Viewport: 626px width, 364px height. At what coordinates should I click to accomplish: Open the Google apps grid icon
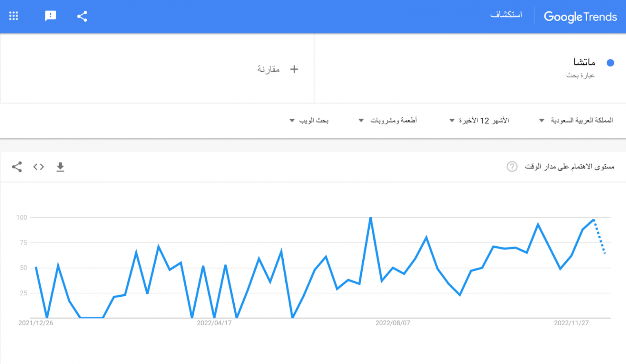13,16
